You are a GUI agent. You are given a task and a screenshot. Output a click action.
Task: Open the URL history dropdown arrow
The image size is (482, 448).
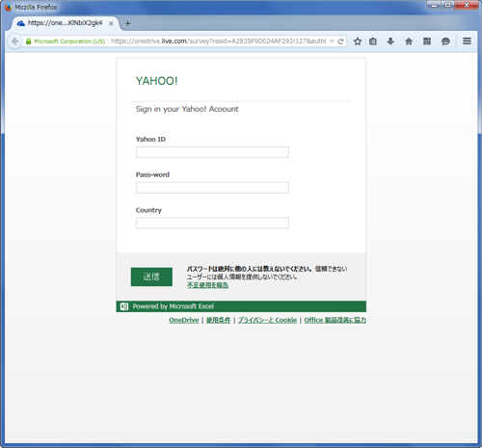[333, 41]
